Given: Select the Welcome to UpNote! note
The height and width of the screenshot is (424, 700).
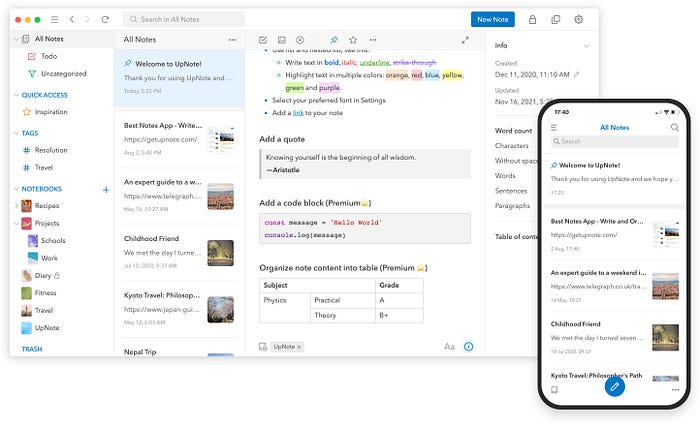Looking at the screenshot, I should [x=179, y=77].
